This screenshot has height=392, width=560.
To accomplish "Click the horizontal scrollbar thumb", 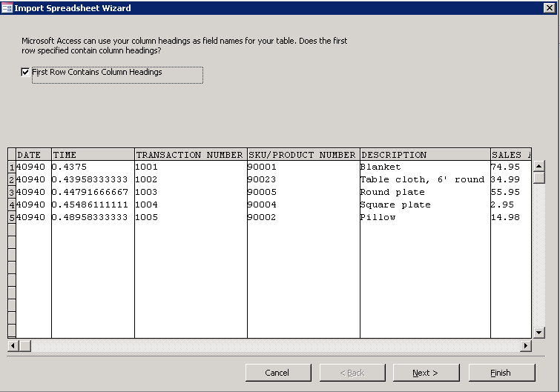I will click(x=24, y=345).
